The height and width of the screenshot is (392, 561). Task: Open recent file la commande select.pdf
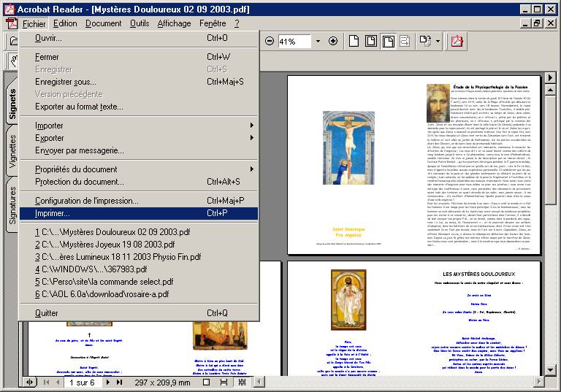click(139, 282)
